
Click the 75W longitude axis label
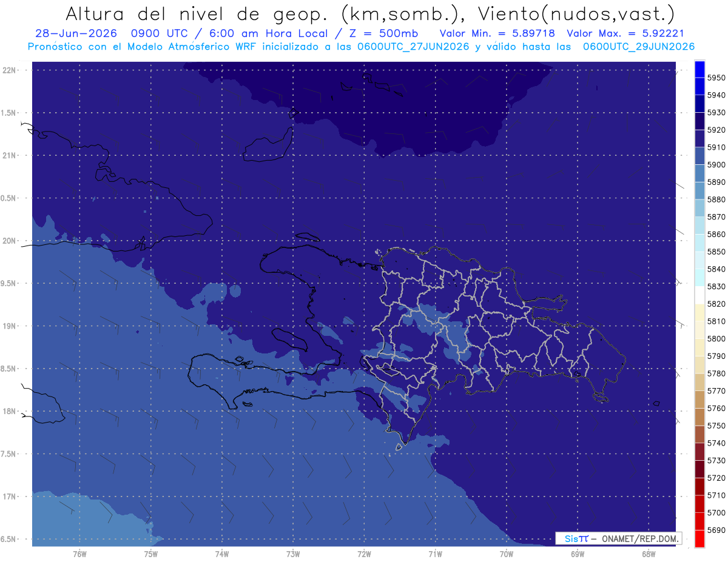[x=150, y=554]
